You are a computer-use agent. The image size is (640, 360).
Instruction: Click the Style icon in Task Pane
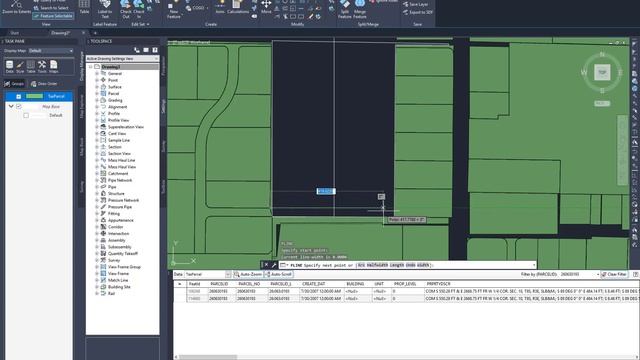20,67
